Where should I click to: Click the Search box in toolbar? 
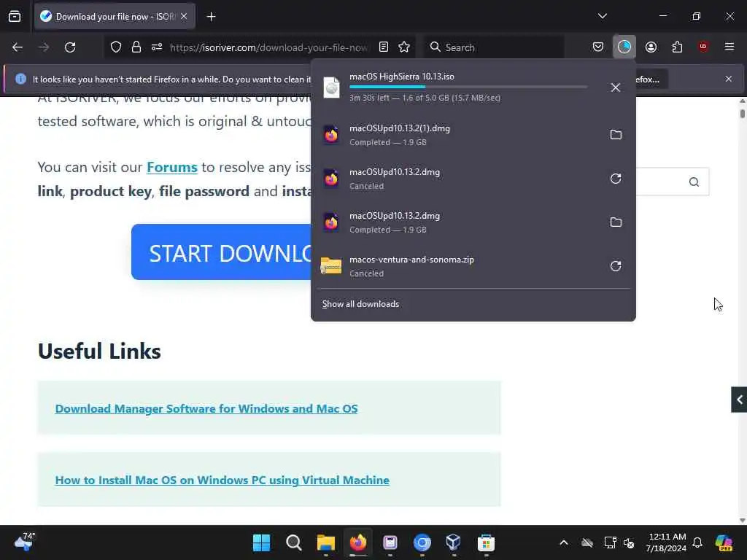click(494, 47)
